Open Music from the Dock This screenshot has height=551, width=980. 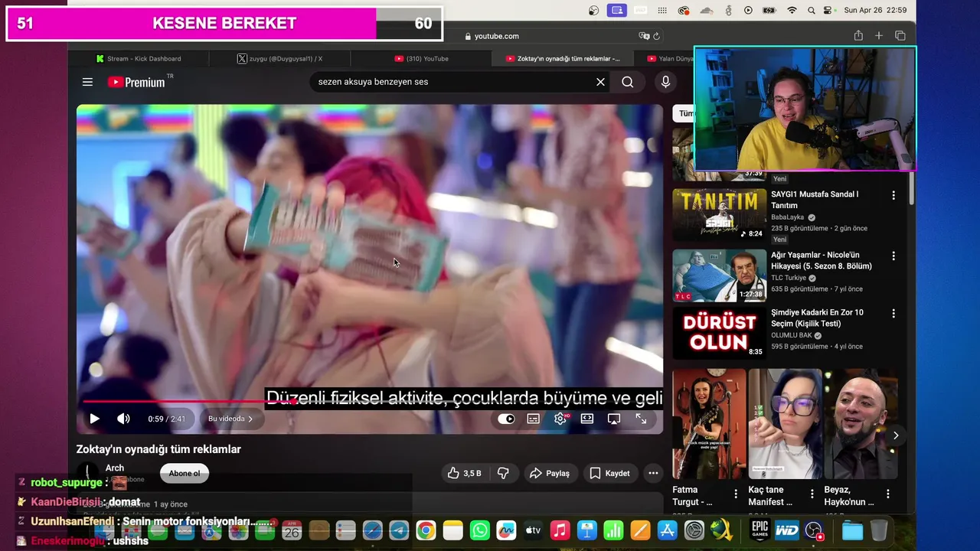560,530
